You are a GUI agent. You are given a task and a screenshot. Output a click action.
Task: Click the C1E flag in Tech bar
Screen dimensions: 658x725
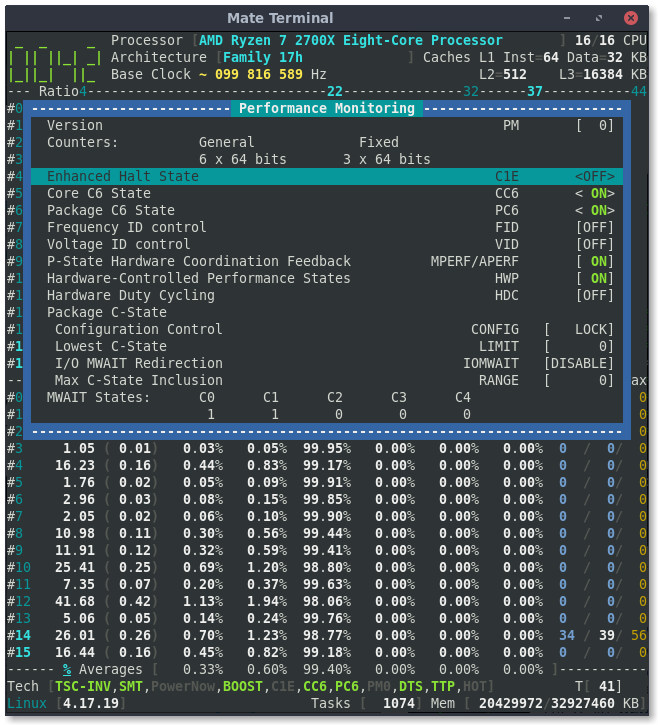(282, 686)
